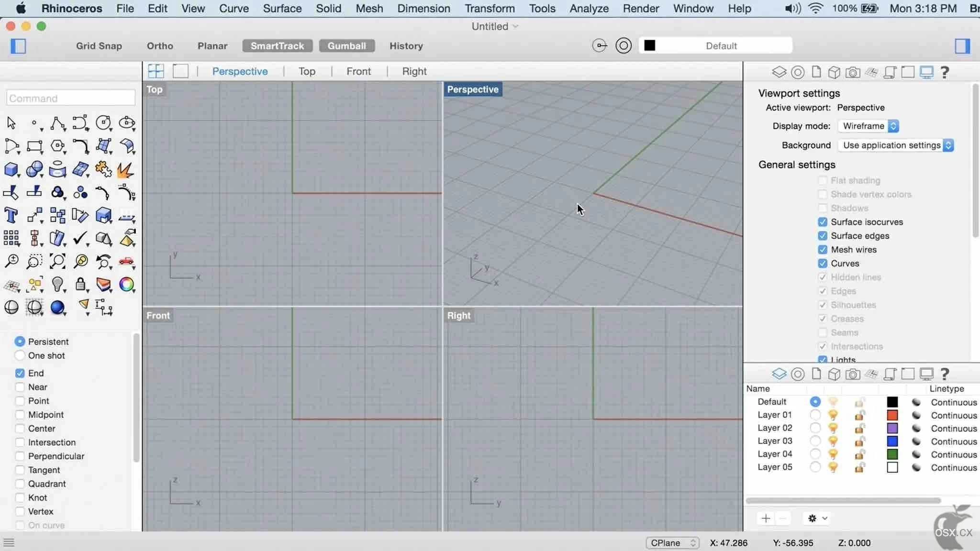Image resolution: width=980 pixels, height=551 pixels.
Task: Open the color wheel icon
Action: (126, 284)
